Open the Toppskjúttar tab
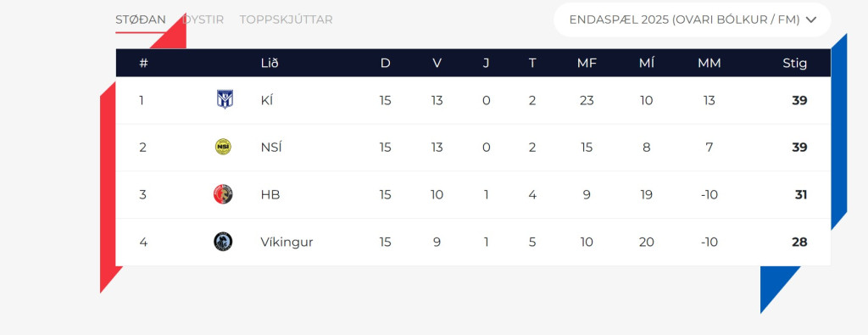Viewport: 868px width, 335px height. point(286,20)
